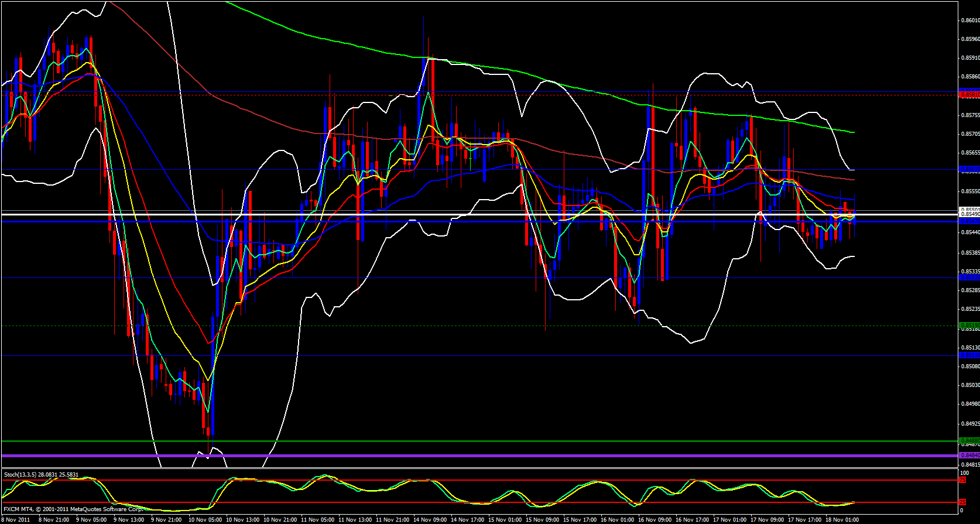Click the 14 Nov 09:00 time label
Screen dimensions: 980x524
429,520
